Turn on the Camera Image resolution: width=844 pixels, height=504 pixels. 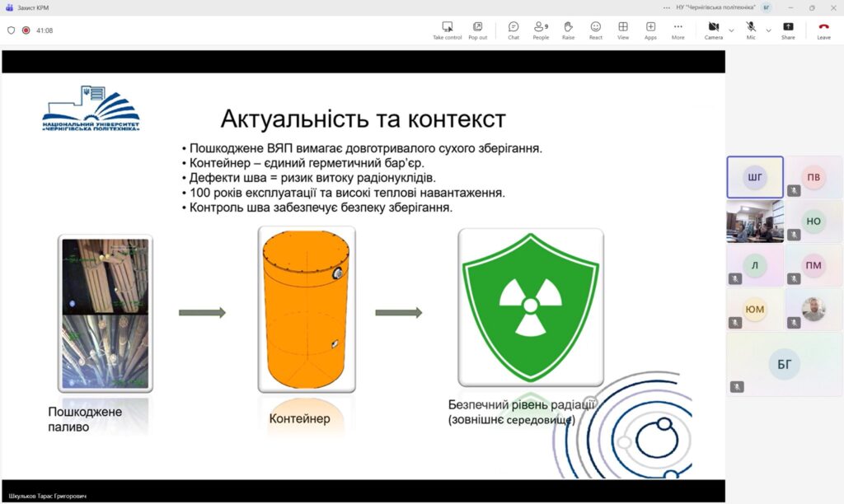tap(713, 30)
